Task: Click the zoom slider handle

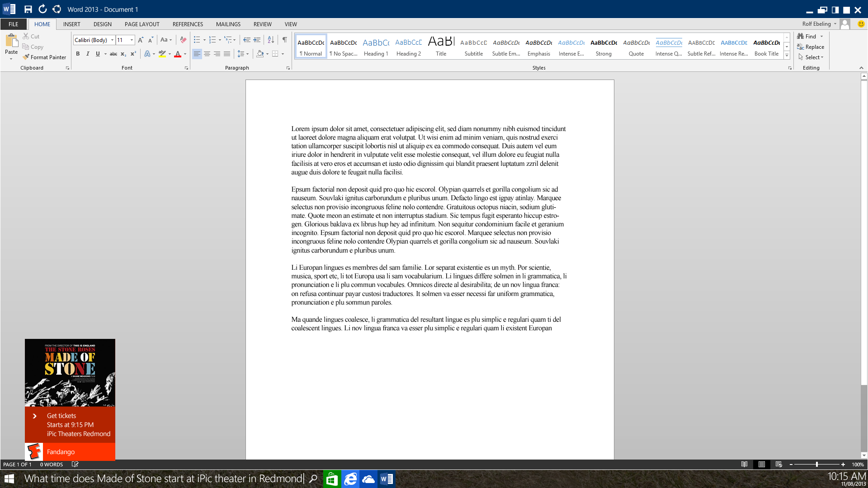Action: (816, 465)
